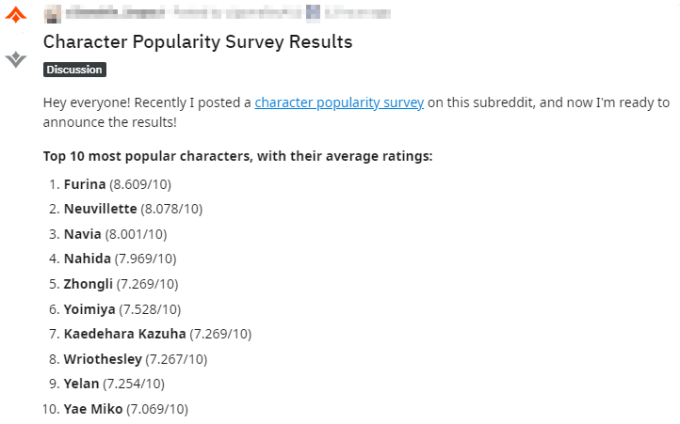The width and height of the screenshot is (680, 424).
Task: Click the small square icon in the post header
Action: pos(313,13)
